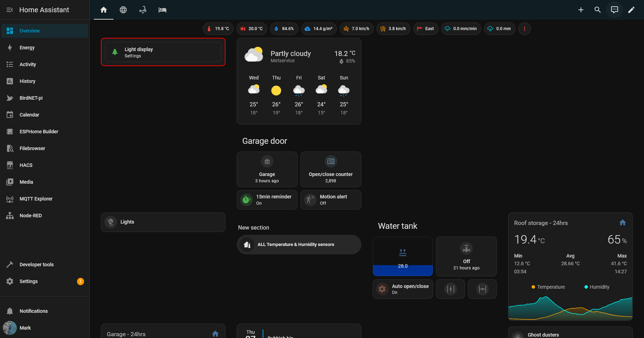This screenshot has height=338, width=644.
Task: Click the Settings gear icon
Action: click(x=10, y=281)
